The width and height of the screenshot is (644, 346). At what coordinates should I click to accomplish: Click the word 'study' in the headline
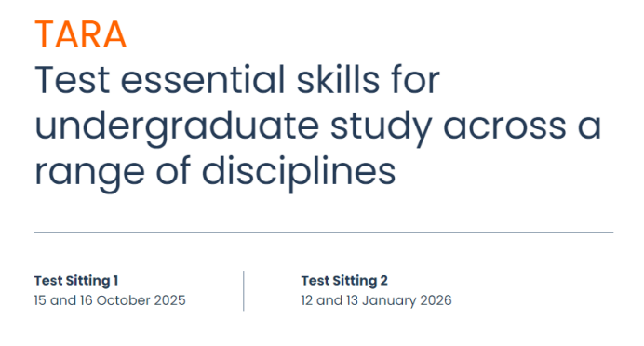(381, 127)
